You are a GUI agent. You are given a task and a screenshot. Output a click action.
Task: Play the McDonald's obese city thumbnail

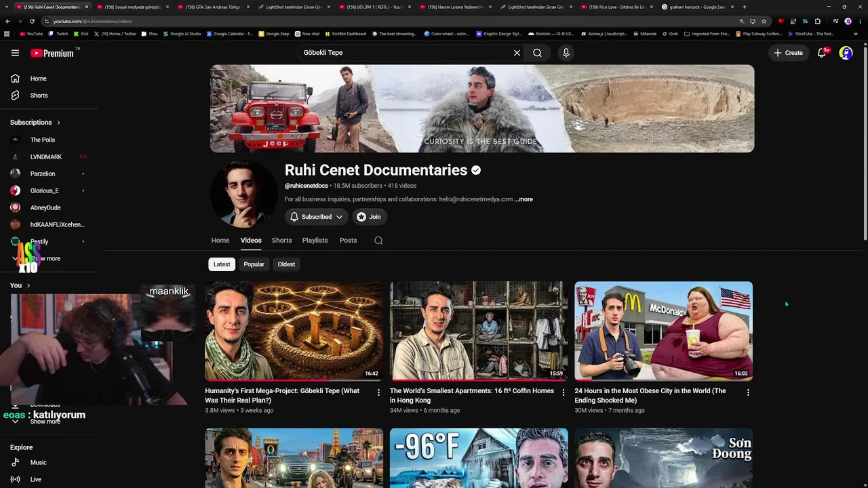664,331
